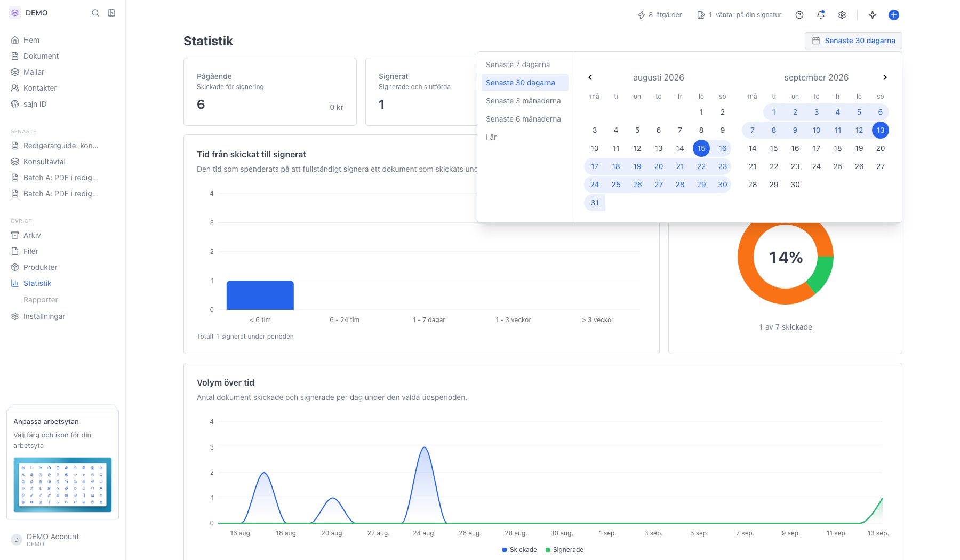Viewport: 960px width, 560px height.
Task: Select September 20 in calendar
Action: point(881,148)
